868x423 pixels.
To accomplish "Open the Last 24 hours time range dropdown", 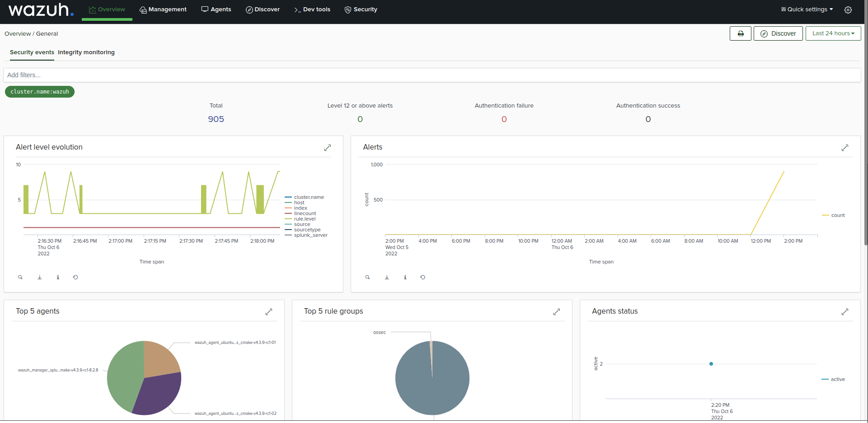I will coord(833,33).
